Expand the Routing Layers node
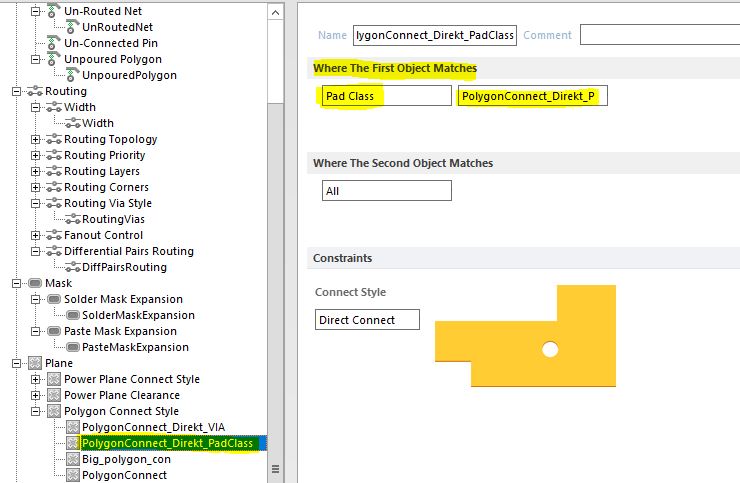 click(x=35, y=171)
